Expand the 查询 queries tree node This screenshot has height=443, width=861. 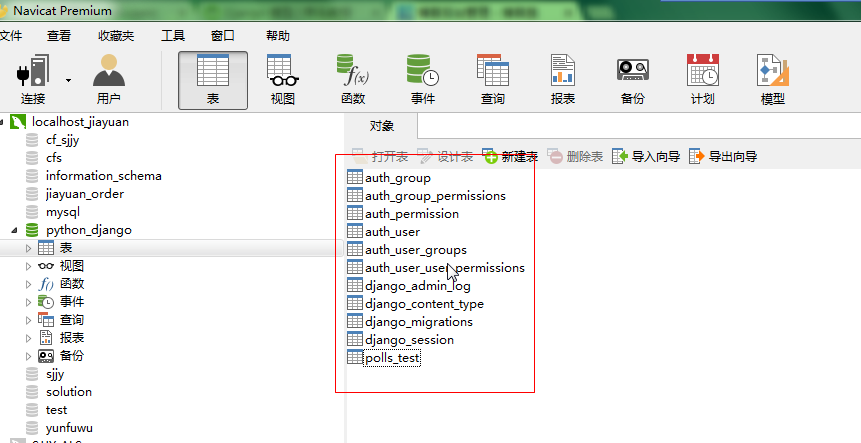coord(29,320)
